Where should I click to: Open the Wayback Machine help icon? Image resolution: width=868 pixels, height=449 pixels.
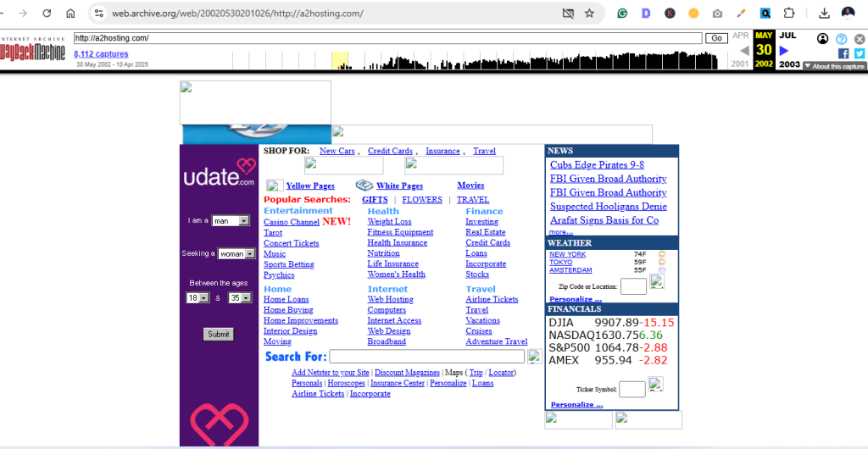coord(842,39)
